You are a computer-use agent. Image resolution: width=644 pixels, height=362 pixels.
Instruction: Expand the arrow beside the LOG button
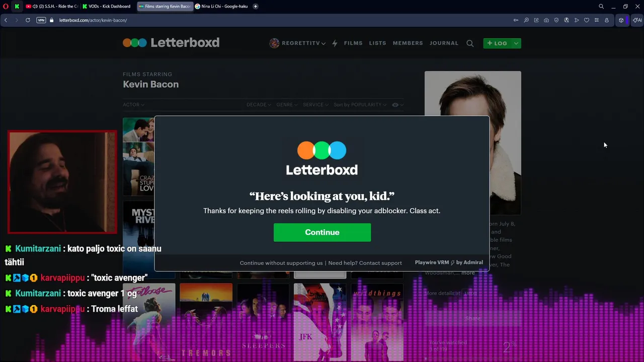pyautogui.click(x=516, y=43)
